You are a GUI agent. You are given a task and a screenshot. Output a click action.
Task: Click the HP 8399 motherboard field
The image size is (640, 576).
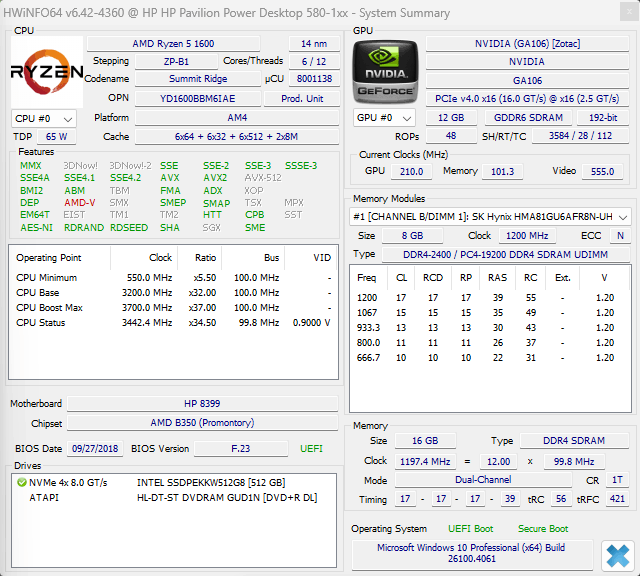click(202, 404)
